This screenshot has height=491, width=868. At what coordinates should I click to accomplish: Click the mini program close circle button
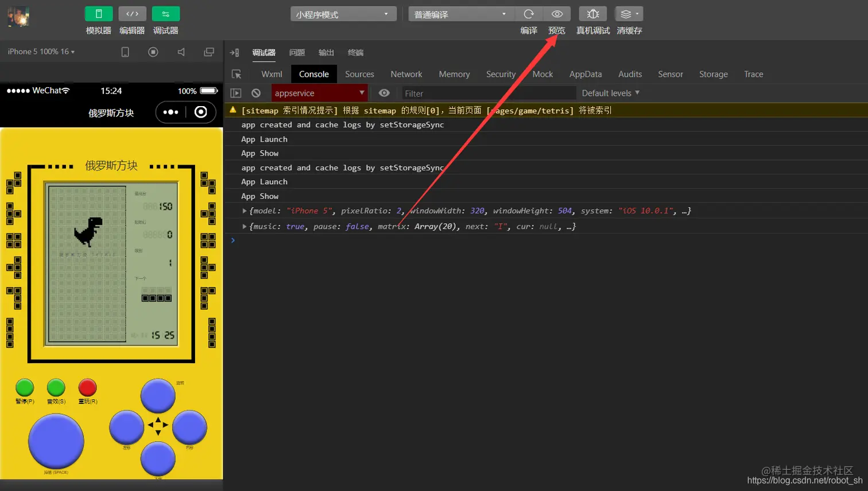(x=201, y=112)
